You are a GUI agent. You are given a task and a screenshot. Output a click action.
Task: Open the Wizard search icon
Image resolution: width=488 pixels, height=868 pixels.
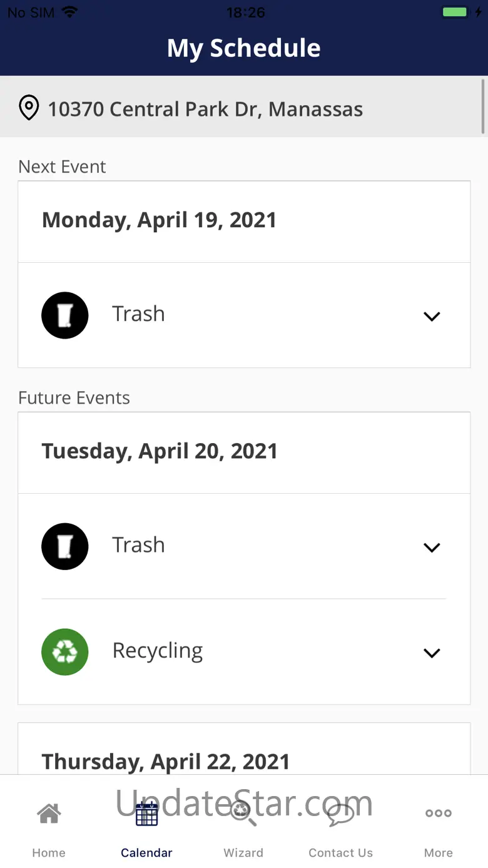tap(243, 814)
